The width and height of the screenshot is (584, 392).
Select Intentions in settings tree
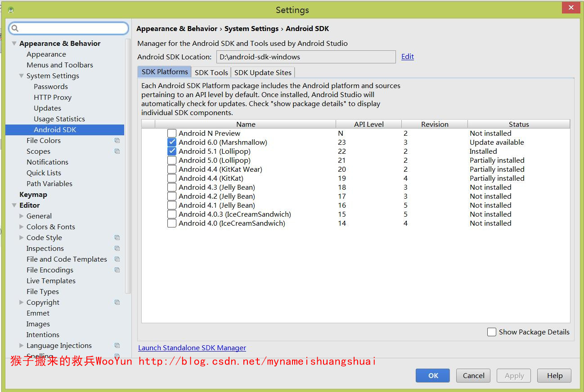[x=43, y=335]
